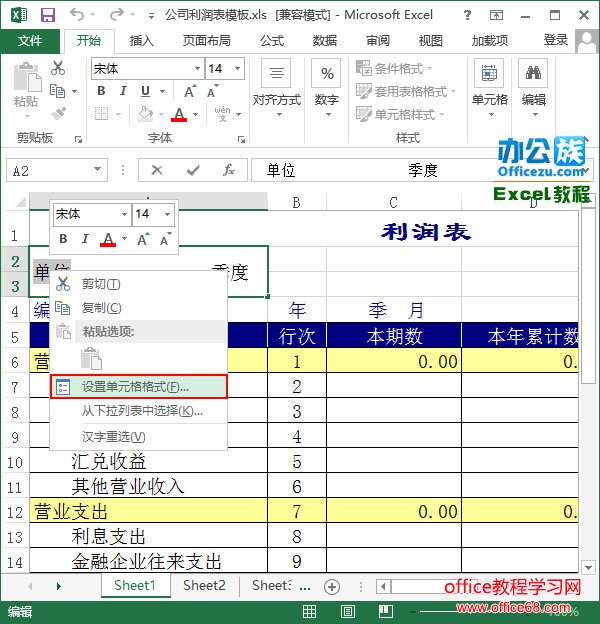Decrease font size in ribbon font group
Screen dimensions: 600x624
[213, 92]
